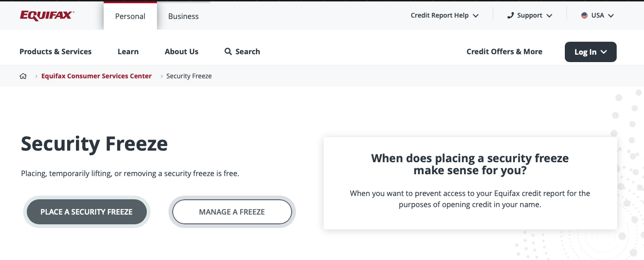
Task: Open the USA country selector chevron
Action: (x=611, y=16)
